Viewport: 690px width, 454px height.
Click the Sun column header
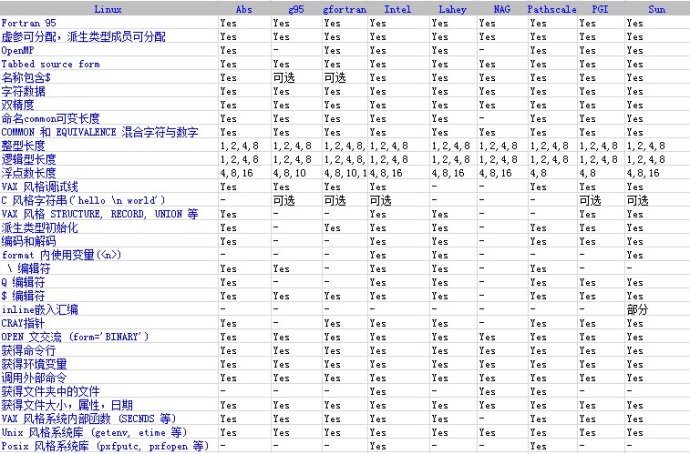657,9
